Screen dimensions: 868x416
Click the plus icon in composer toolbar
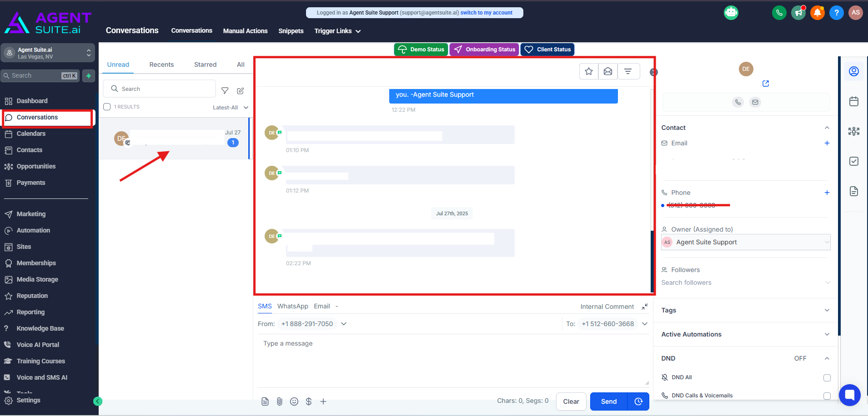323,401
